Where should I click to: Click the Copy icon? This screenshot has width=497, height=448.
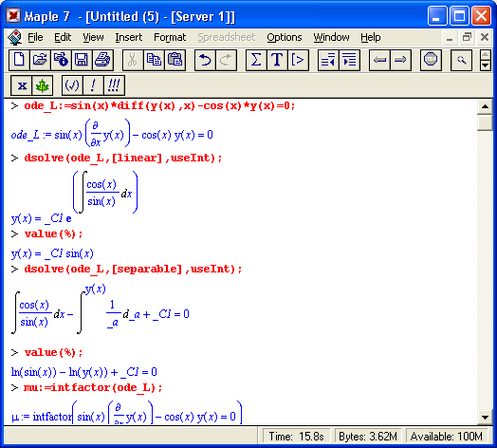coord(154,60)
